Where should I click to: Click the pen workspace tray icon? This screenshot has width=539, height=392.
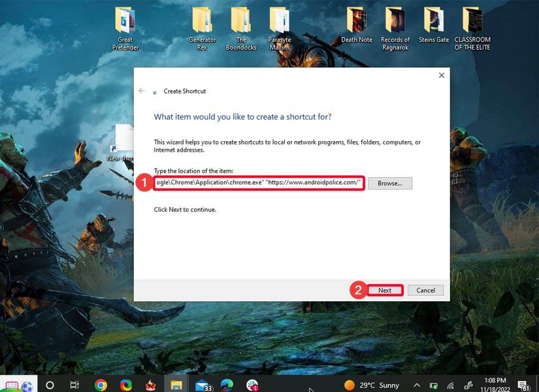468,386
